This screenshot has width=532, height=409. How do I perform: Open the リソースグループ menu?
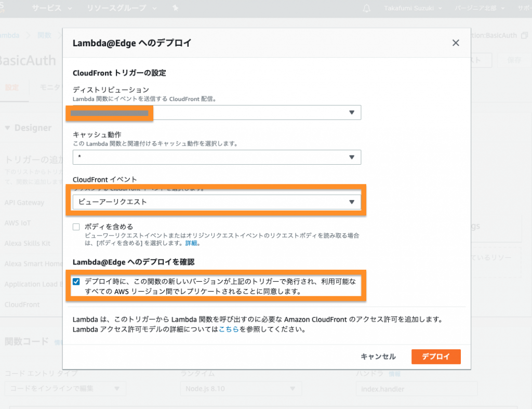click(122, 9)
